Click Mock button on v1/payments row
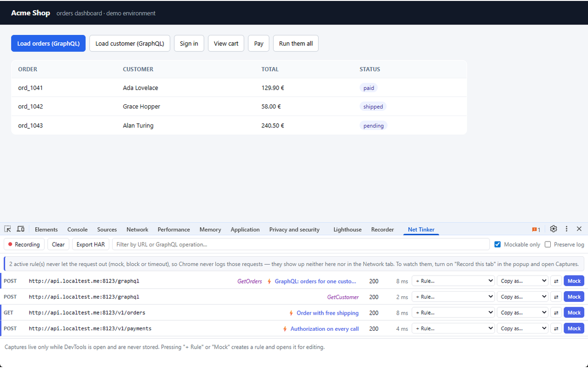Image resolution: width=588 pixels, height=368 pixels. pyautogui.click(x=574, y=328)
